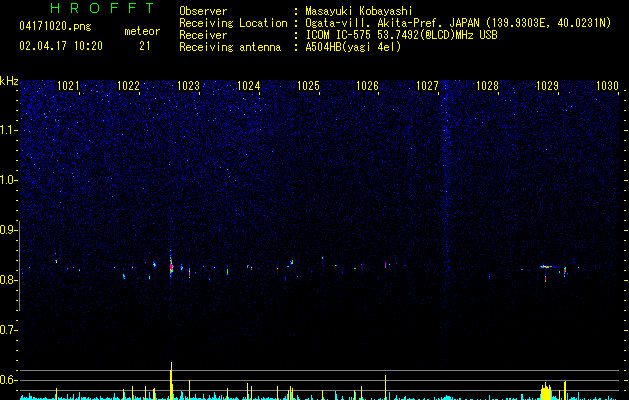Click the meteor label
Screen dimensions: 629x400
tap(142, 31)
